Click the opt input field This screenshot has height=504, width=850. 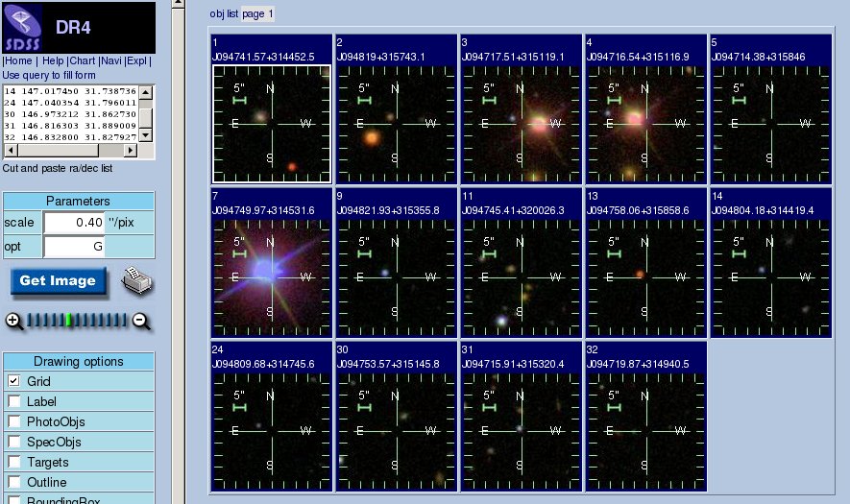click(x=75, y=247)
